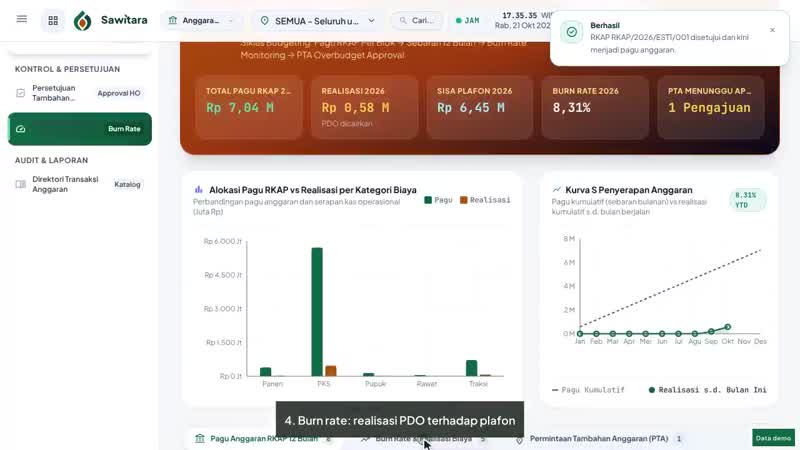Image resolution: width=800 pixels, height=450 pixels.
Task: Click the BURN RATE 2026 card
Action: pos(595,107)
